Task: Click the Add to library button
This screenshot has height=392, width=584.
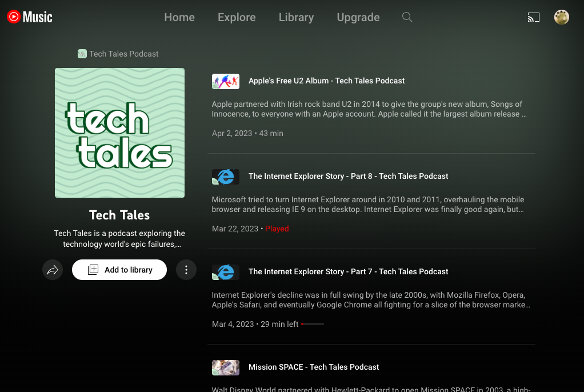Action: pos(119,270)
